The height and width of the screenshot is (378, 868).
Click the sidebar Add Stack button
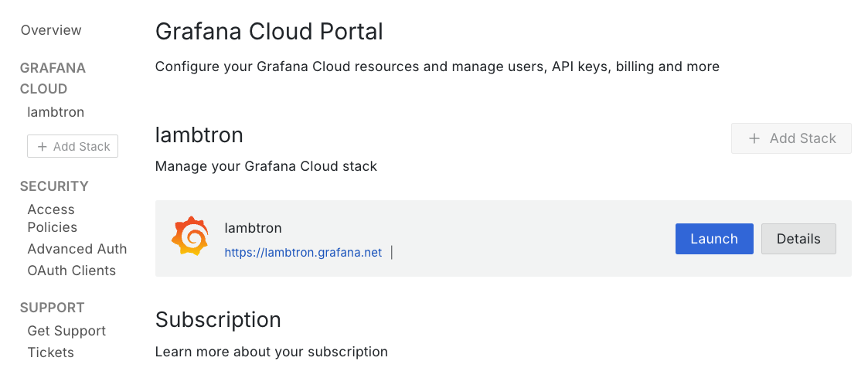point(73,147)
